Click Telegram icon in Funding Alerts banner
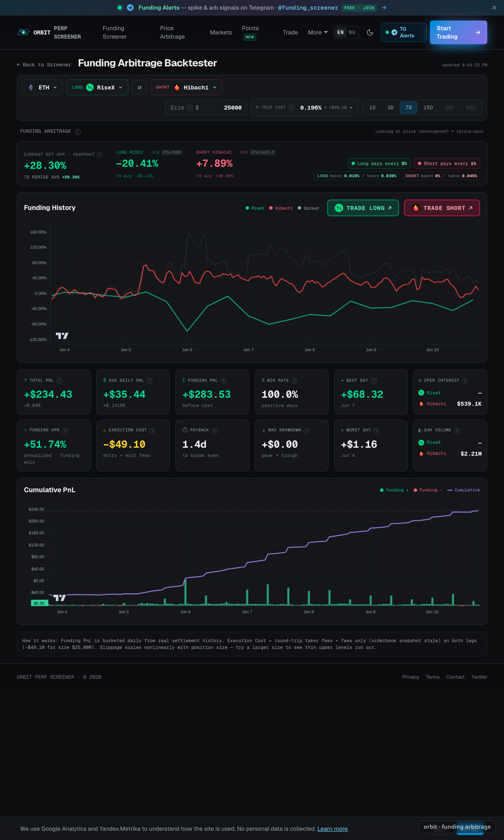Viewport: 504px width, 840px height. click(130, 8)
